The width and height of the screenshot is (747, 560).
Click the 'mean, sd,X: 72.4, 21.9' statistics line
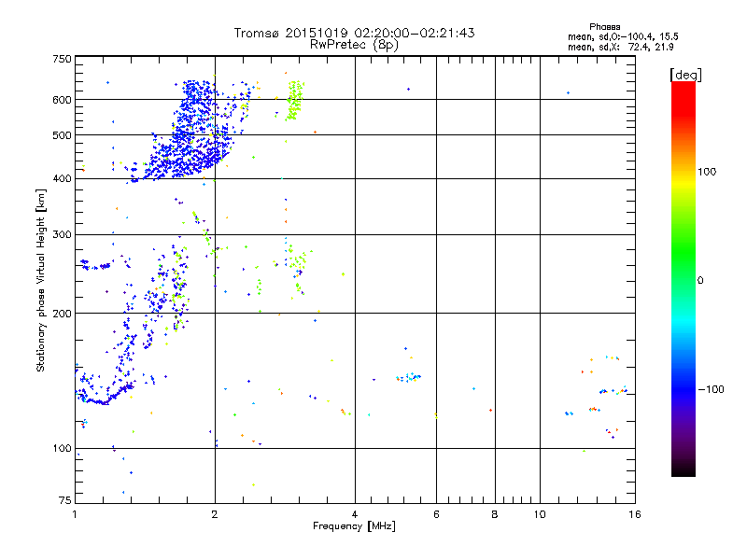click(x=620, y=47)
